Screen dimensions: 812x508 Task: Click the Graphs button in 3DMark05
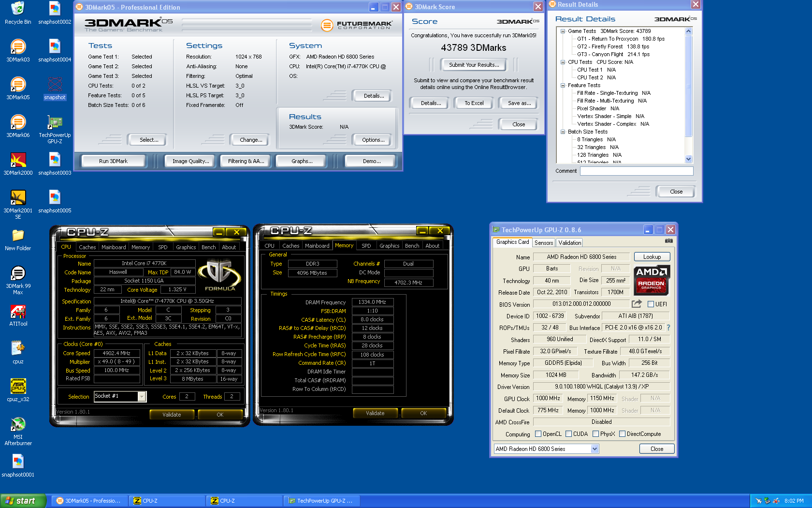pos(302,161)
